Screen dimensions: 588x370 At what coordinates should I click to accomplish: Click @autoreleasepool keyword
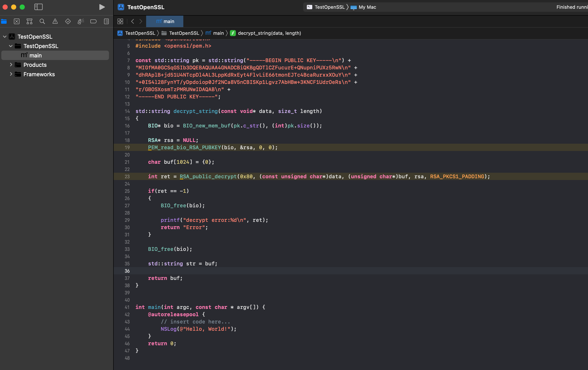[x=173, y=314]
